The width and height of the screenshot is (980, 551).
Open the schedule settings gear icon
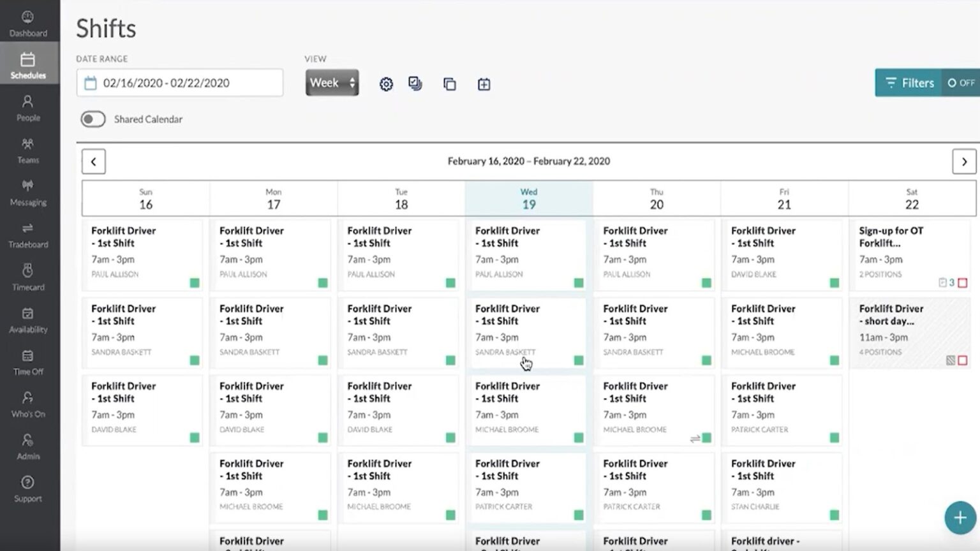[x=386, y=84]
